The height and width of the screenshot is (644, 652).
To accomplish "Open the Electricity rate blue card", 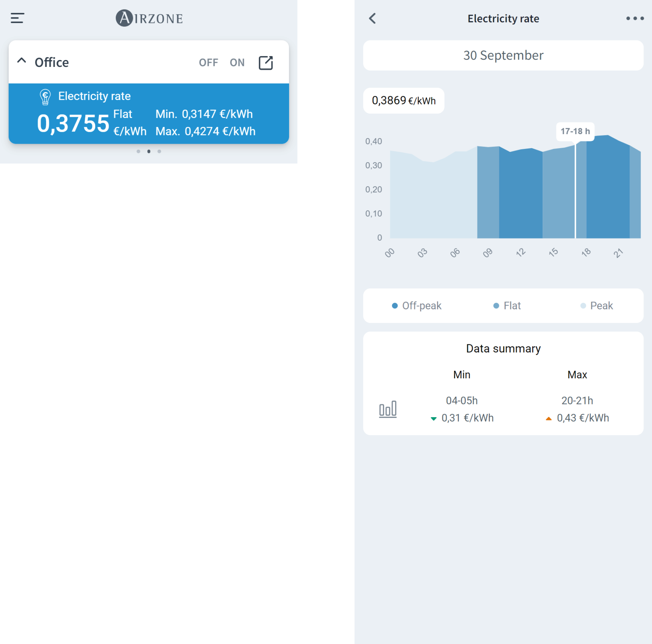I will click(x=148, y=113).
